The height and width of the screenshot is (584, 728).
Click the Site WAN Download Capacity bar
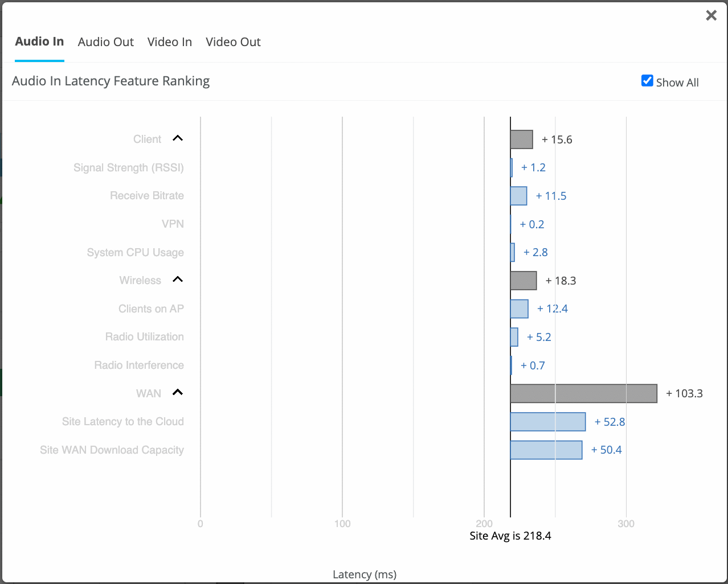(x=546, y=450)
